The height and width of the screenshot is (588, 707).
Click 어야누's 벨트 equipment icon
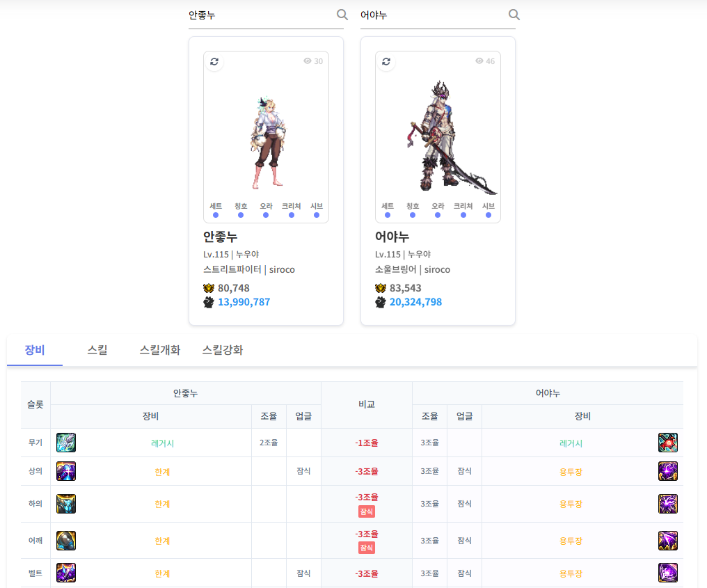[x=667, y=573]
